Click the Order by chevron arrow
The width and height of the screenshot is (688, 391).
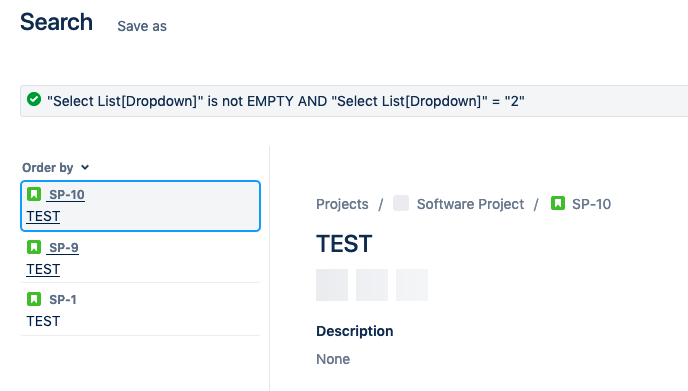click(x=85, y=167)
